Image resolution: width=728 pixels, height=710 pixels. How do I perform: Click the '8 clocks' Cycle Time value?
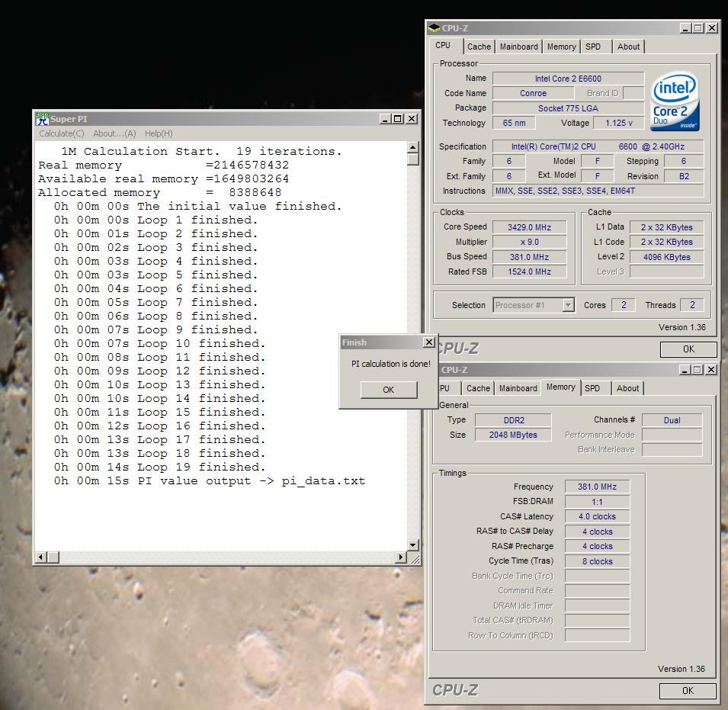(597, 561)
